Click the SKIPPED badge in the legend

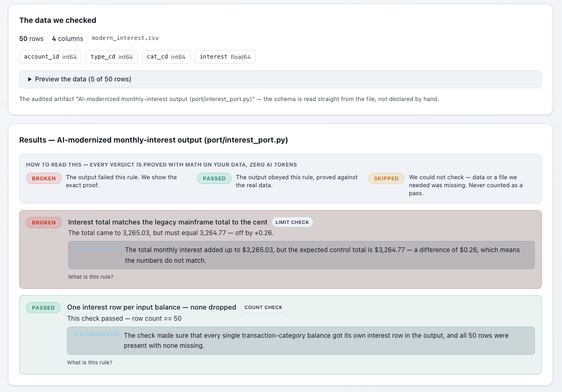click(x=386, y=178)
